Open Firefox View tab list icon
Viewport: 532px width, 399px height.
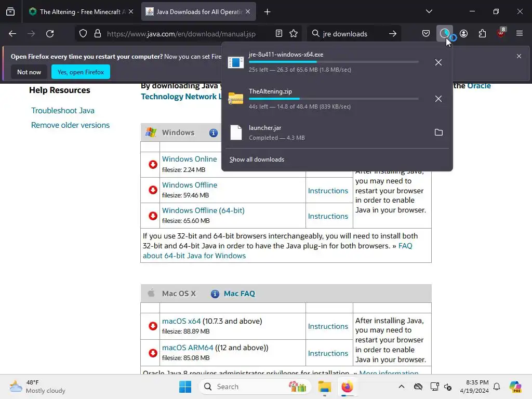10,12
